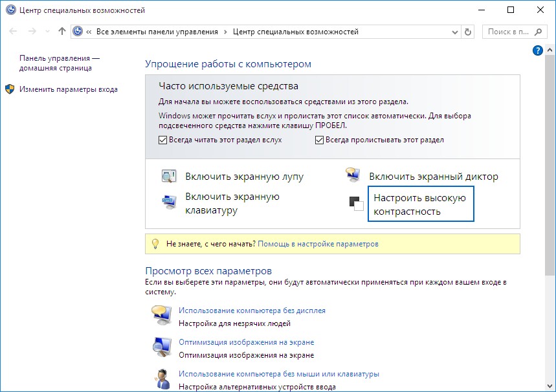Click "Настроить высокую контрастность"
This screenshot has height=392, width=556.
(x=421, y=204)
